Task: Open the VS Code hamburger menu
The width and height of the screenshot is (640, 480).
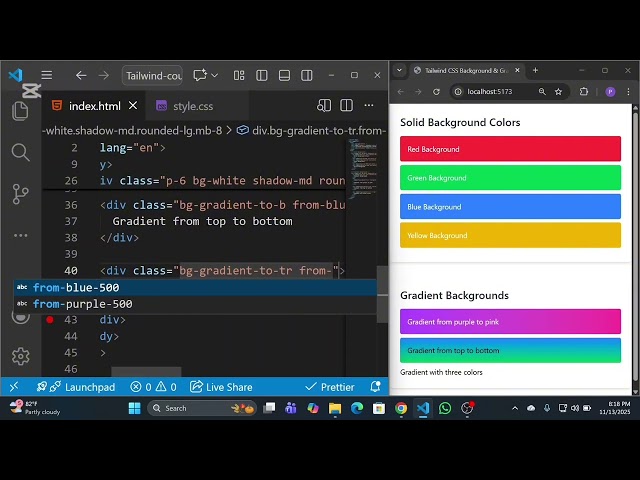Action: click(47, 75)
